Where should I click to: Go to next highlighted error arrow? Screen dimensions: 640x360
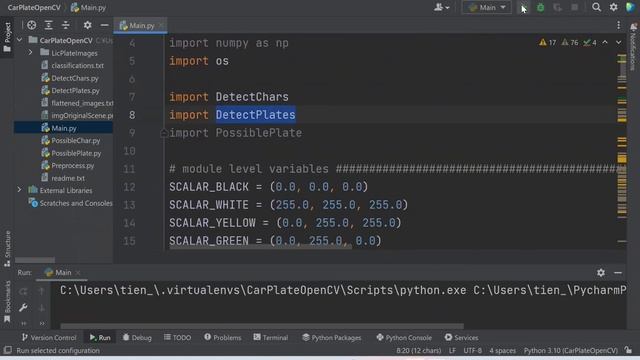click(618, 42)
